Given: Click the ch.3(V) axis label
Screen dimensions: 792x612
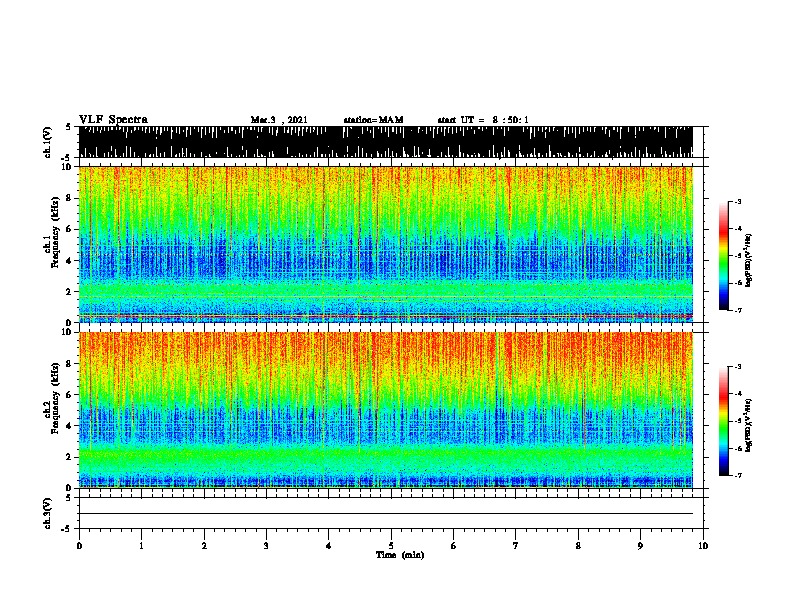Looking at the screenshot, I should point(48,513).
